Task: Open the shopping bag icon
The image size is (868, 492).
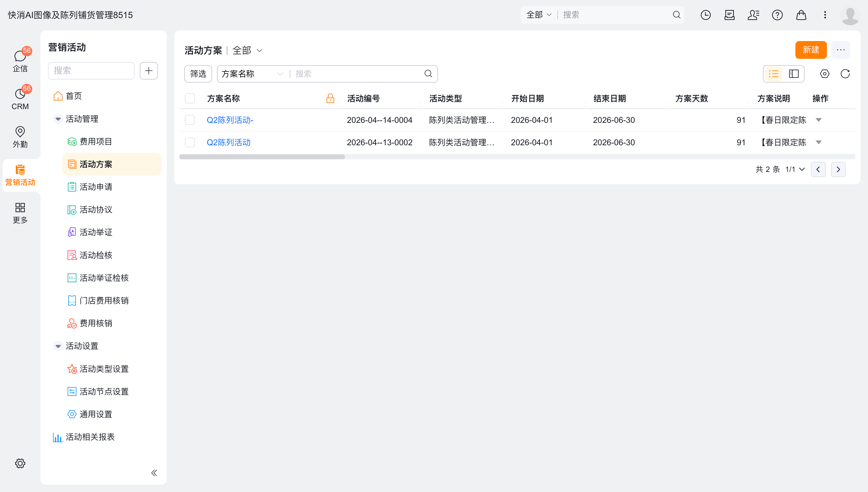Action: pos(801,15)
